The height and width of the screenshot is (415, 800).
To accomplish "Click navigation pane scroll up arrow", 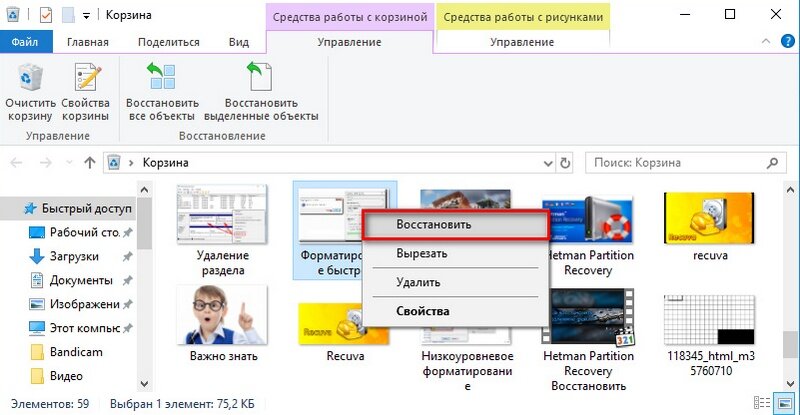I will pos(144,190).
